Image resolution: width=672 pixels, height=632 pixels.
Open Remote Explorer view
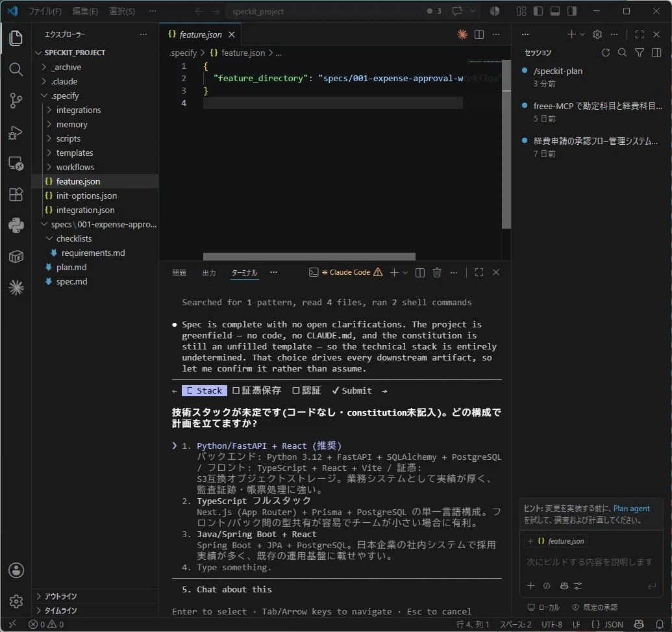click(x=16, y=164)
